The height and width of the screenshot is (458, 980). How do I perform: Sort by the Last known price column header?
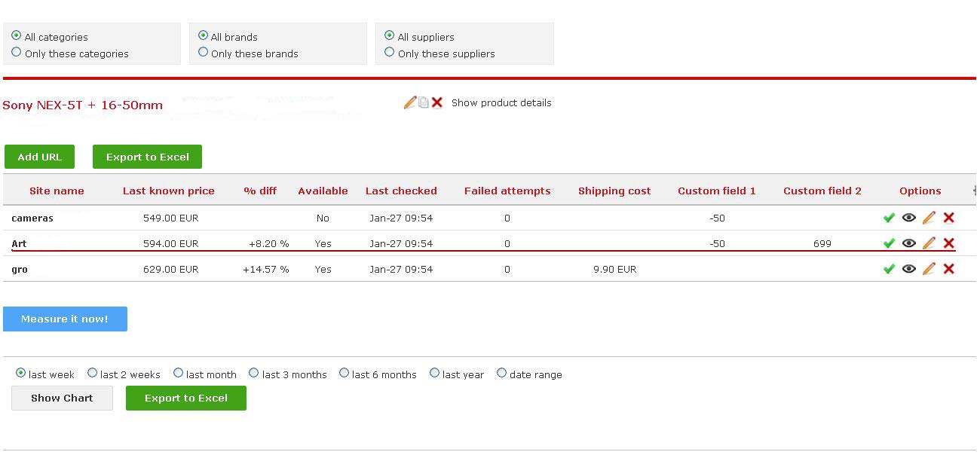click(x=169, y=191)
